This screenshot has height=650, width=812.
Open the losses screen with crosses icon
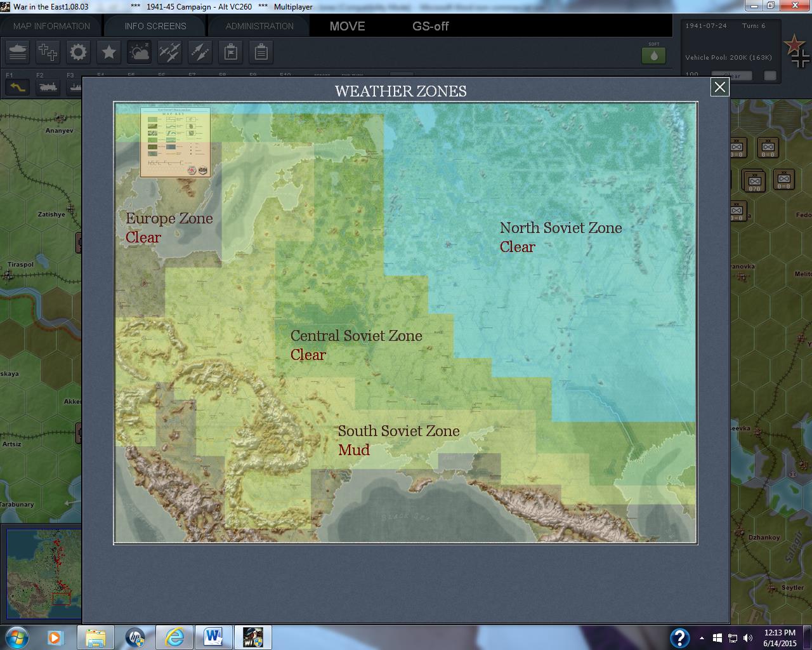point(48,52)
